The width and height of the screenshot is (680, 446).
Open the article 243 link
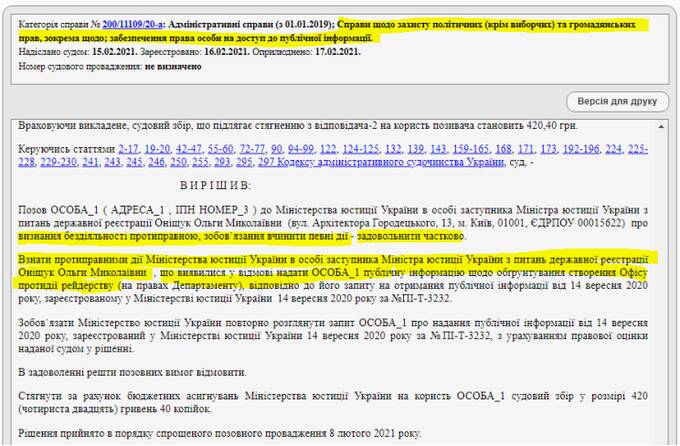tap(112, 162)
